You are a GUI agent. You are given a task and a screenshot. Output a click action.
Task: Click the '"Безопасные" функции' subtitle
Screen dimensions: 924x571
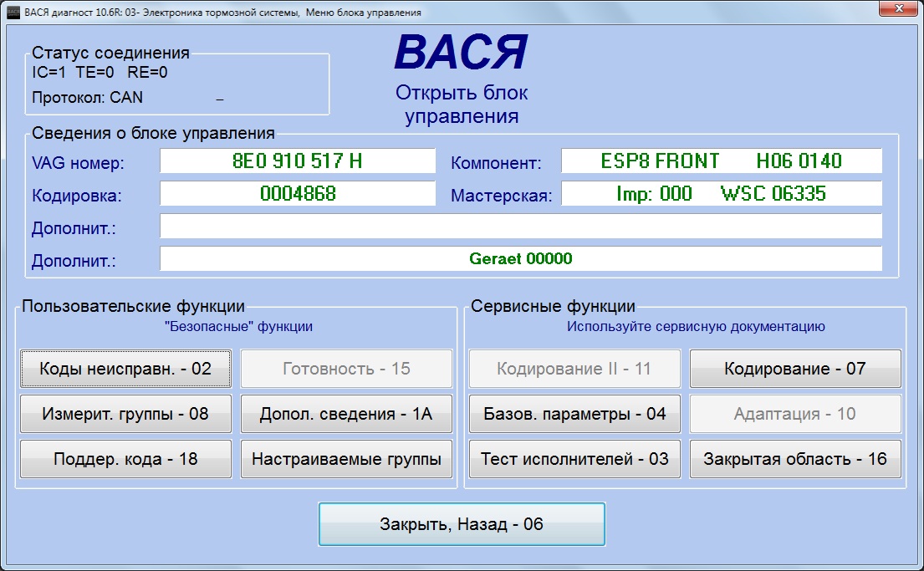click(x=238, y=326)
